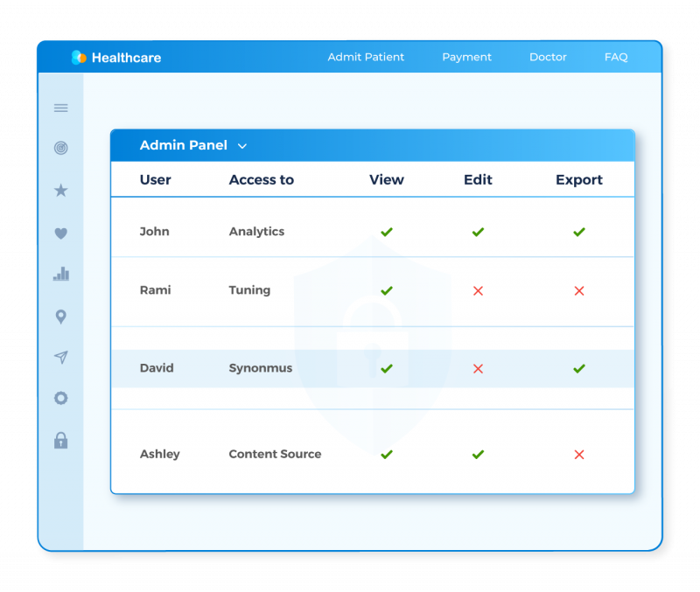Viewport: 700px width, 592px height.
Task: Expand the Admin Panel dropdown chevron
Action: click(242, 146)
